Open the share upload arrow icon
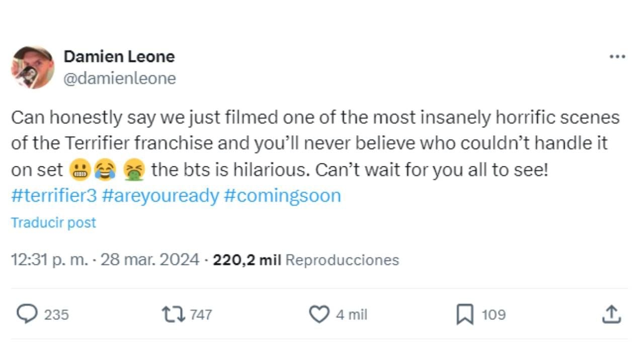Viewport: 644px width, 362px height. click(611, 314)
